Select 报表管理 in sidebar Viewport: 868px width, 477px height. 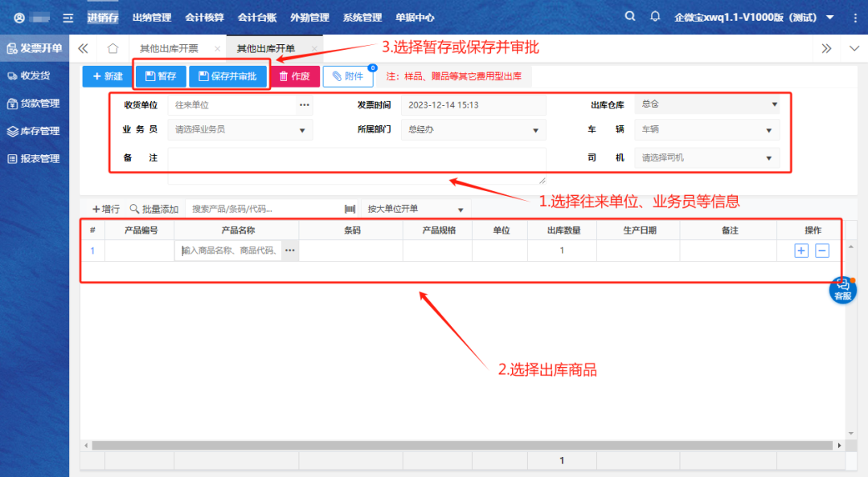point(35,159)
